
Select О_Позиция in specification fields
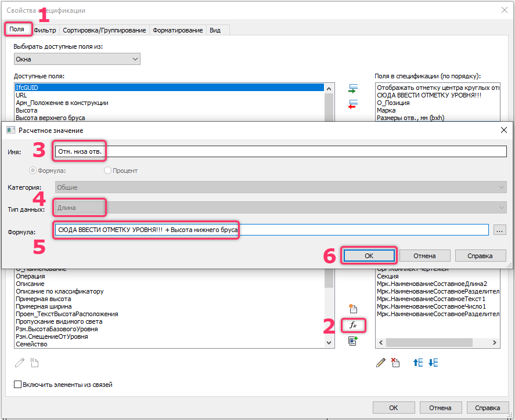tap(437, 103)
